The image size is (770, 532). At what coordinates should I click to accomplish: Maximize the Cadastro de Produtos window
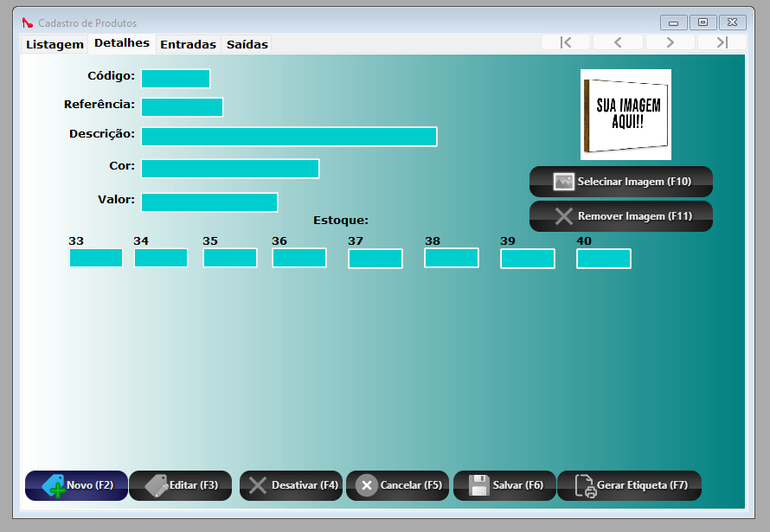pos(703,22)
